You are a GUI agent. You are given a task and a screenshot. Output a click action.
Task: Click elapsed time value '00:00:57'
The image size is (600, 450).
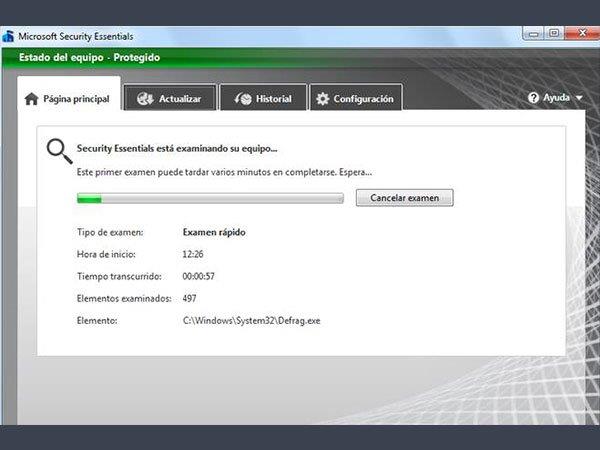point(199,276)
